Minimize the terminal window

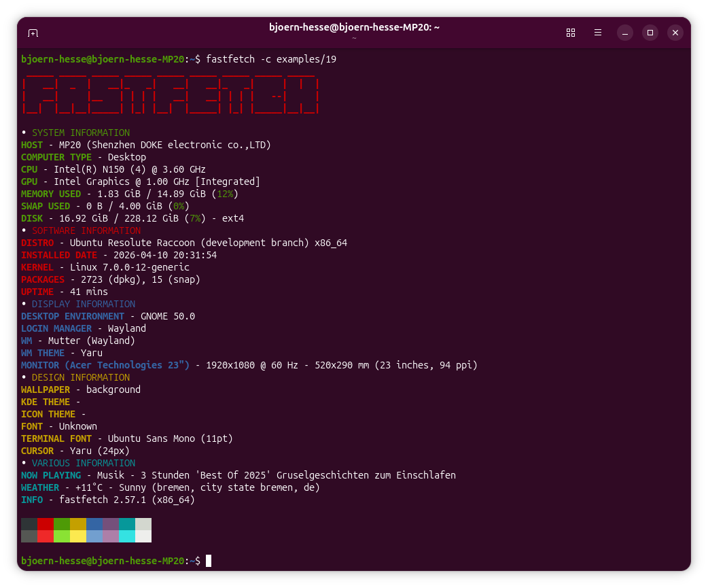625,33
